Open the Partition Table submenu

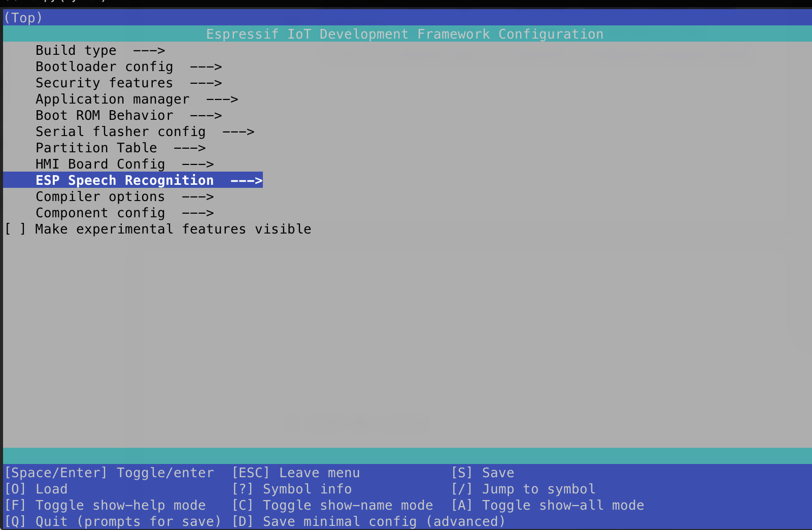[120, 148]
